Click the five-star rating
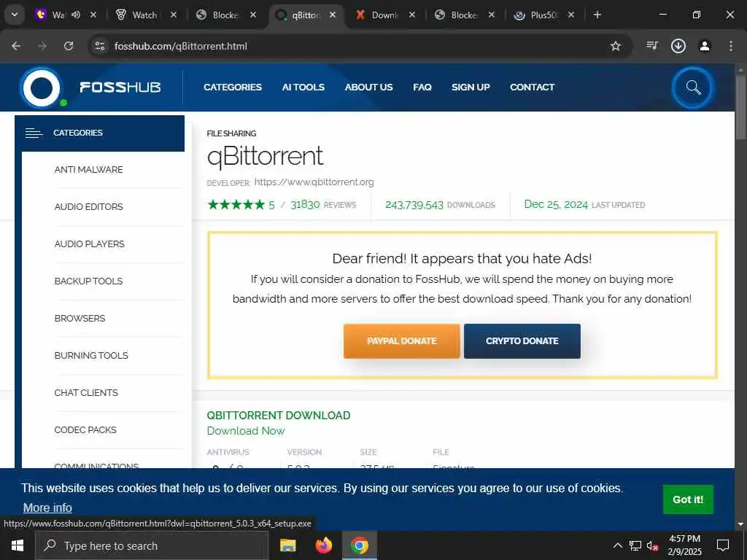This screenshot has width=747, height=560. coord(236,205)
